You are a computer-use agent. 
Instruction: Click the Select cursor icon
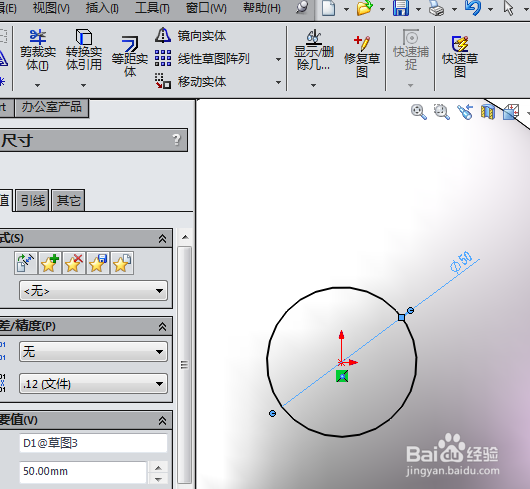coord(508,8)
